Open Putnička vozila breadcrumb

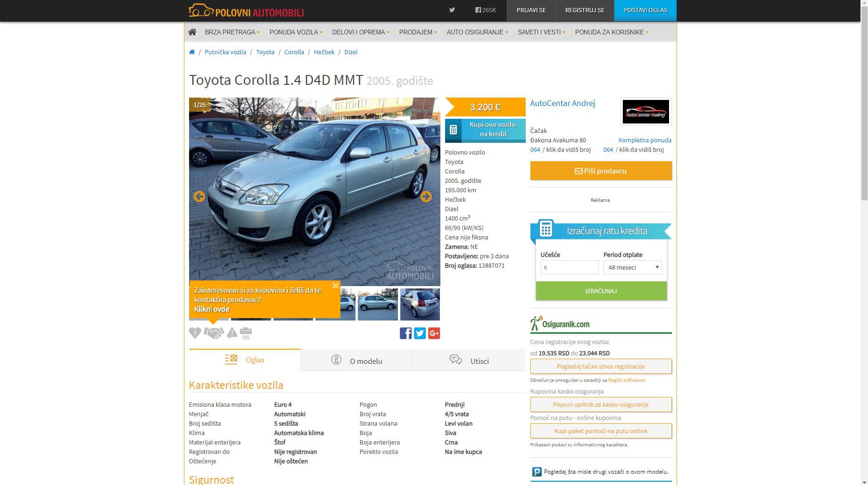(x=225, y=52)
